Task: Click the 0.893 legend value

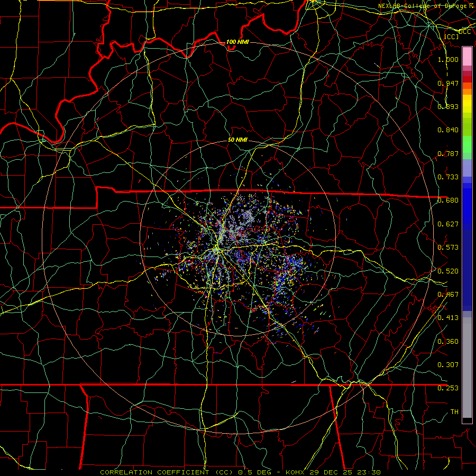Action: click(448, 106)
